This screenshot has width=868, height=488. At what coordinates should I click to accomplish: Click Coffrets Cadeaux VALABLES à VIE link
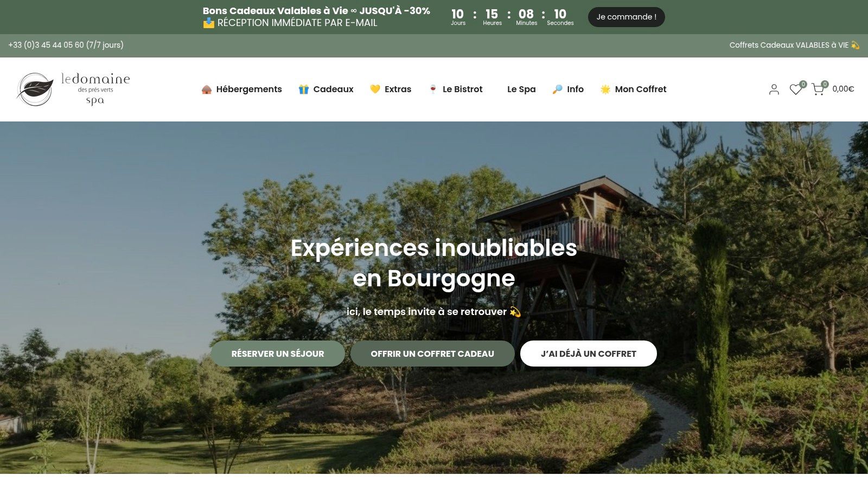pos(794,45)
